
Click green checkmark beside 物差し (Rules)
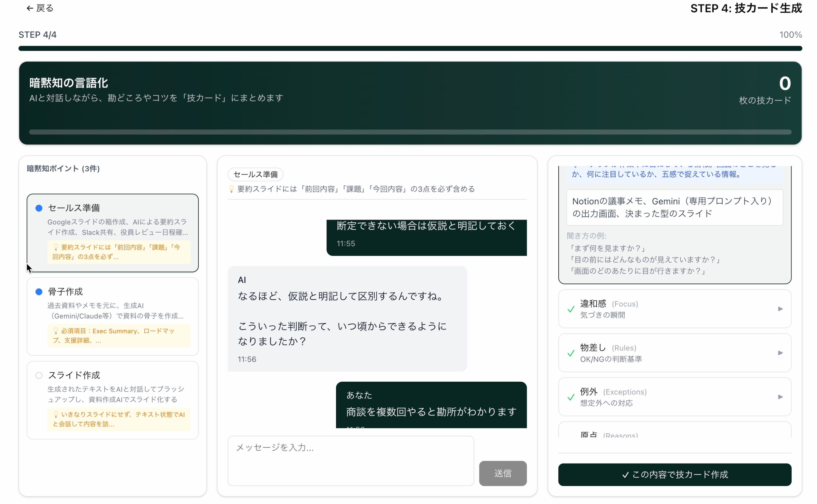(x=571, y=353)
